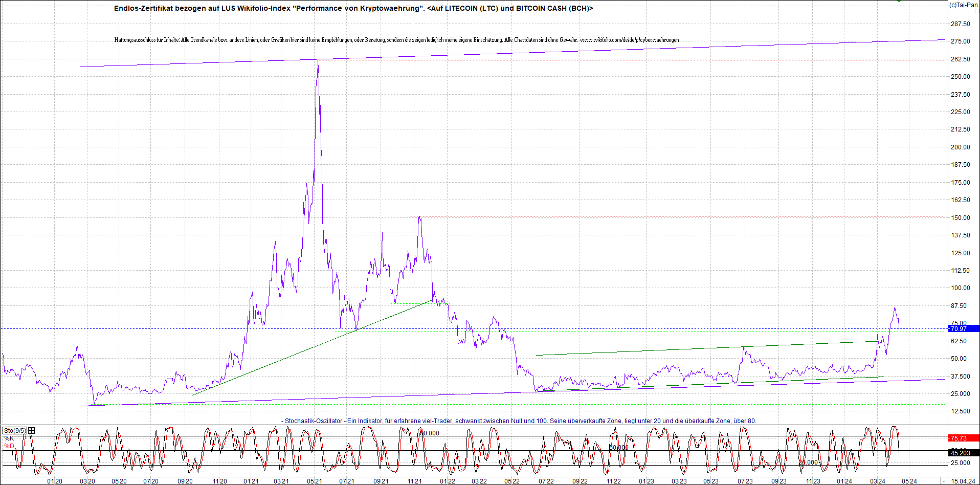Viewport: 980px width, 485px height.
Task: Click the Sto(9/5) indicator label
Action: [x=14, y=430]
